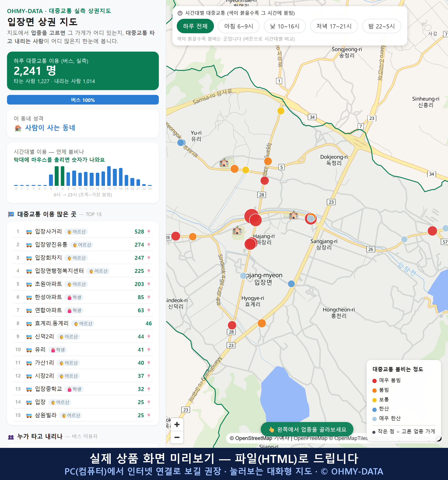Screen dimensions: 448x480
Task: Click the yellow stop marker on Samsa-ro
Action: click(x=281, y=111)
